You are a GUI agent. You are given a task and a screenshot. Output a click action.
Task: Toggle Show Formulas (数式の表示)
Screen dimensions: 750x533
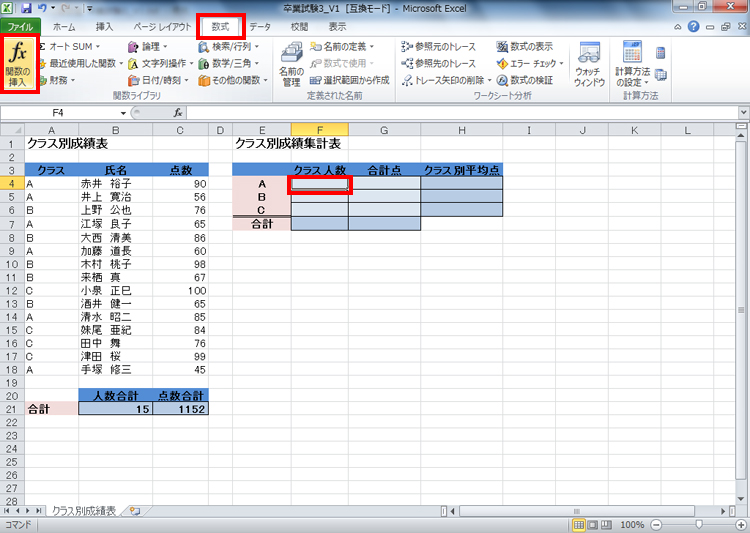[525, 46]
